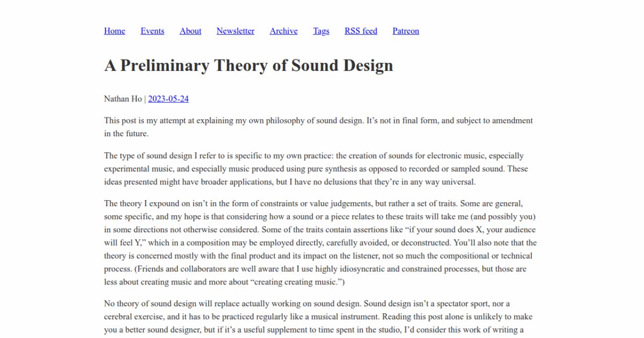
Task: Open the About page link
Action: point(191,31)
